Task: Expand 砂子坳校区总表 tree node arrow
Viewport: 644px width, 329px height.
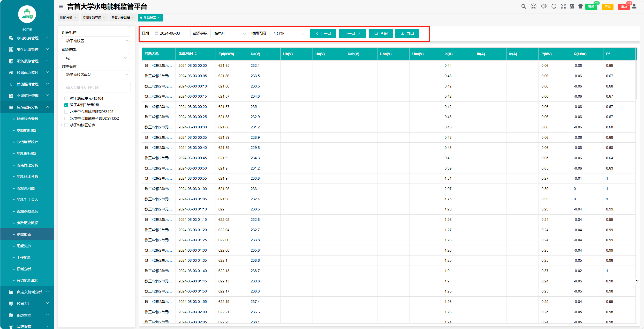Action: [62, 125]
